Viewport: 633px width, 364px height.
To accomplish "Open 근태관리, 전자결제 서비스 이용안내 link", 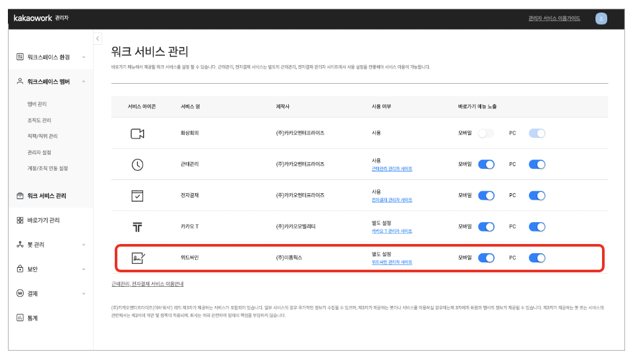I will click(147, 284).
